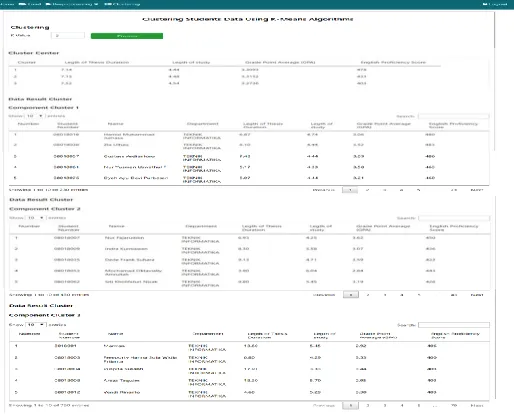Screen dimensions: 514x414
Task: Click the 'Component Cluster 2' heading
Action: click(x=45, y=209)
